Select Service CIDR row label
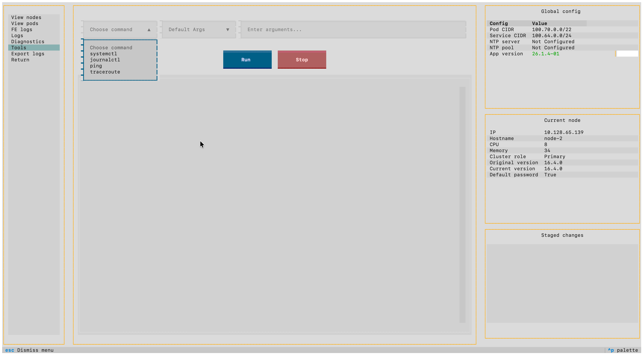 pyautogui.click(x=507, y=35)
